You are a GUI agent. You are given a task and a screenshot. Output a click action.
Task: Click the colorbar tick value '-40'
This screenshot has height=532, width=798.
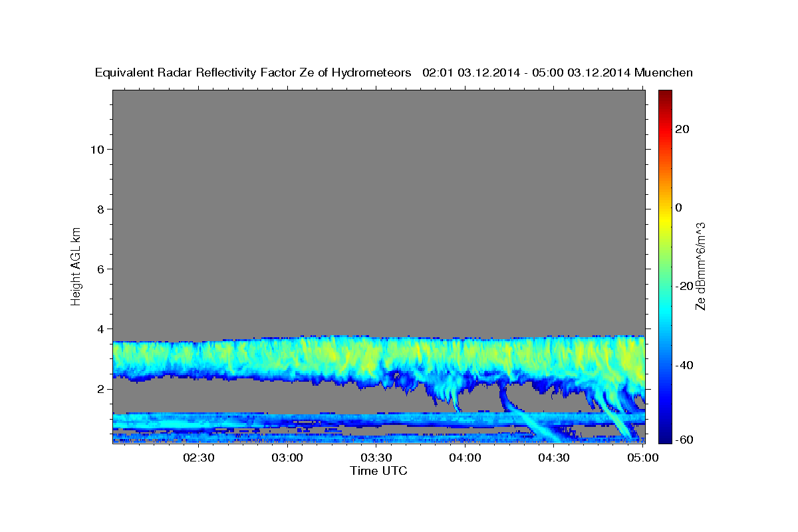(x=684, y=365)
